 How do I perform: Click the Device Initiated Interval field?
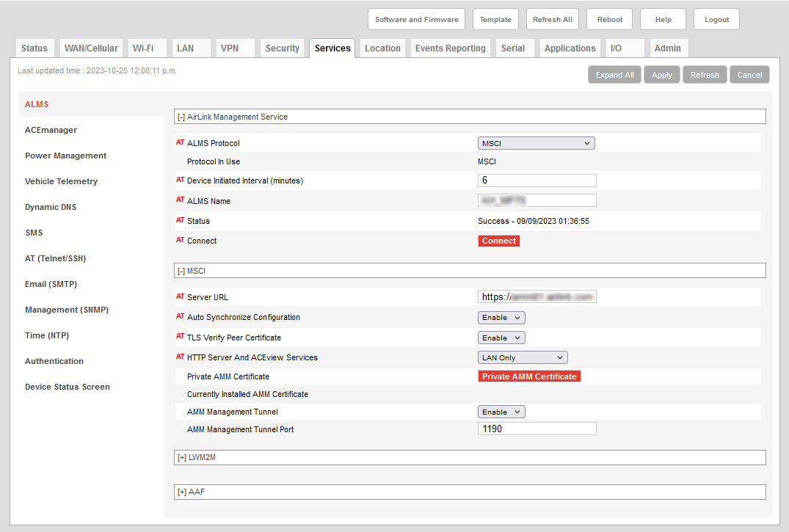tap(537, 181)
